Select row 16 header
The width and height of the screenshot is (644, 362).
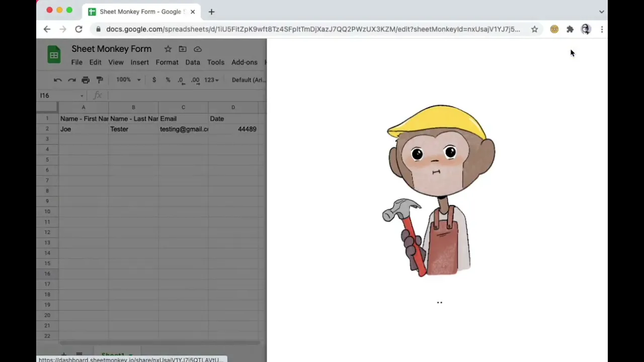[47, 274]
